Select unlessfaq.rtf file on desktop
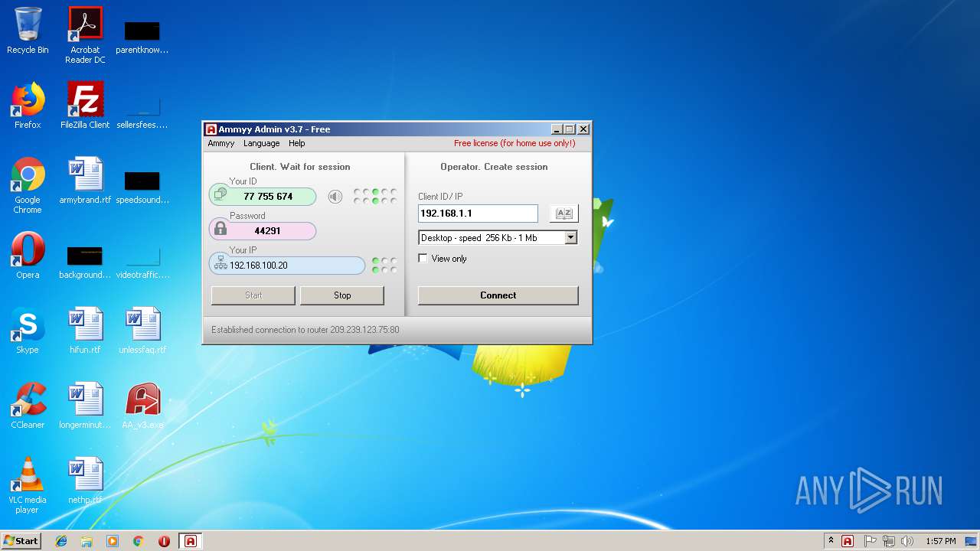 click(x=142, y=330)
